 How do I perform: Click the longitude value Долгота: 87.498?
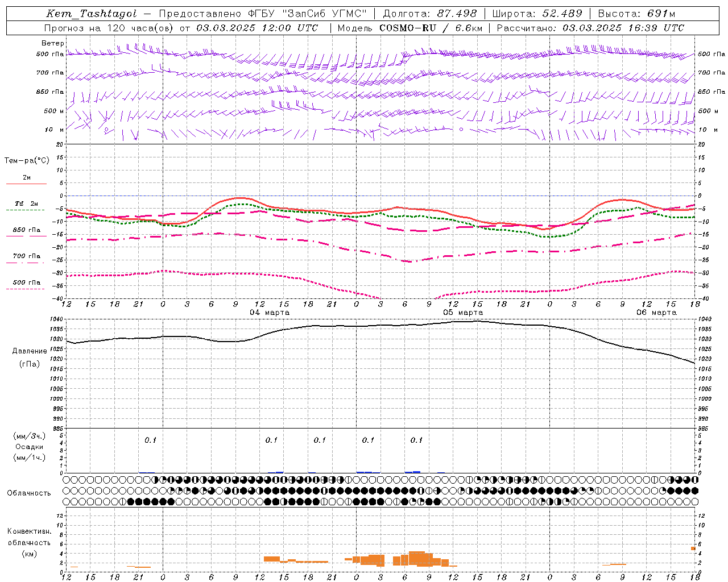coord(431,14)
